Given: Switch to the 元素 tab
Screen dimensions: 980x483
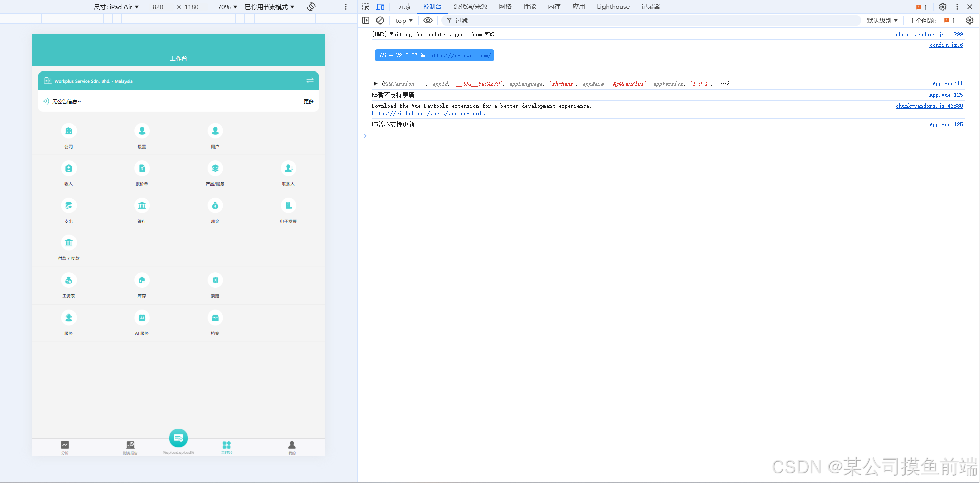Looking at the screenshot, I should point(405,7).
